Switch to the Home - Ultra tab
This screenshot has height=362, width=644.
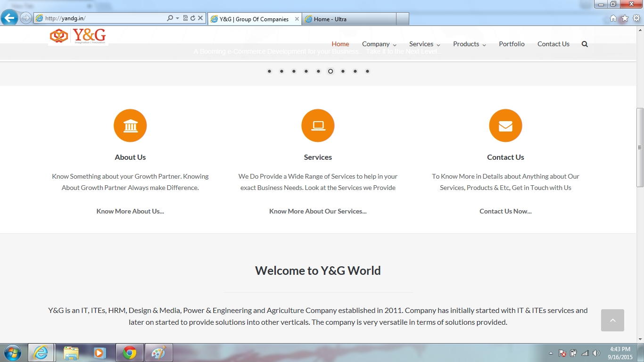coord(349,19)
